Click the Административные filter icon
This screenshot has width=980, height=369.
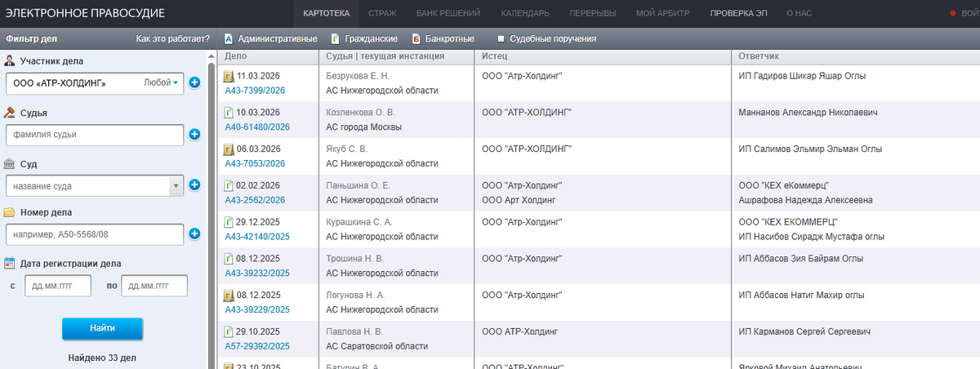(229, 38)
